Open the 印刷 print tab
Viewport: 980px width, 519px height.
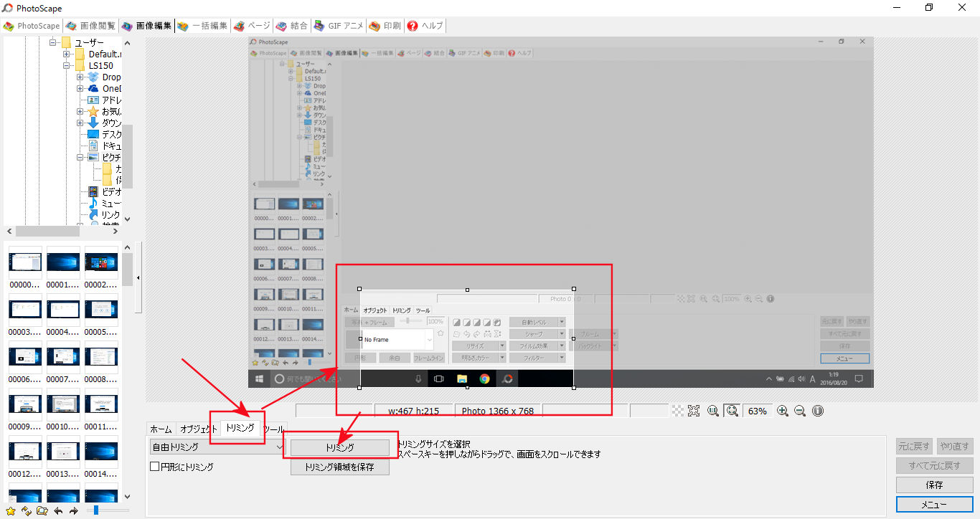pos(385,26)
